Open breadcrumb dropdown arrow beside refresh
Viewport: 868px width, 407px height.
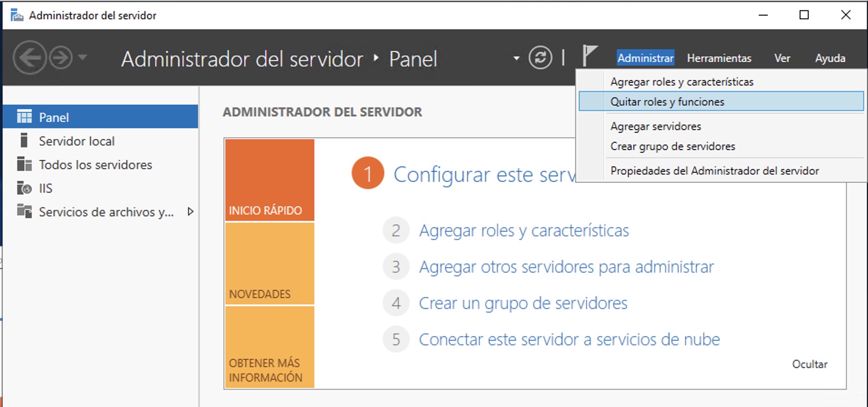coord(516,58)
